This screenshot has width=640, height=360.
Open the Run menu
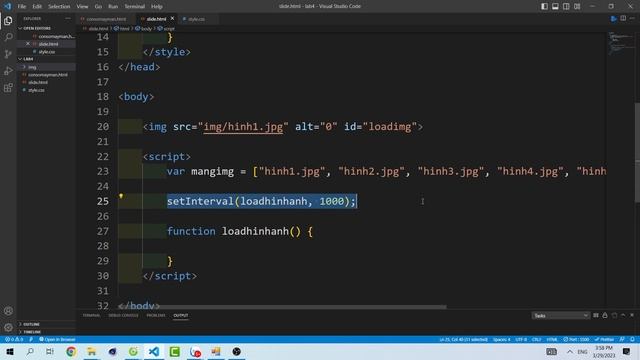tap(113, 7)
